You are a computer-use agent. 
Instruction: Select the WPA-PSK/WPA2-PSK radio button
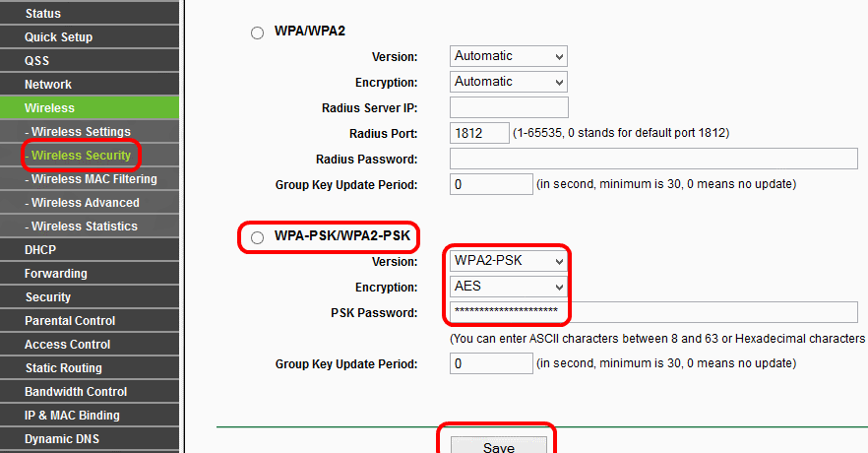(x=258, y=237)
